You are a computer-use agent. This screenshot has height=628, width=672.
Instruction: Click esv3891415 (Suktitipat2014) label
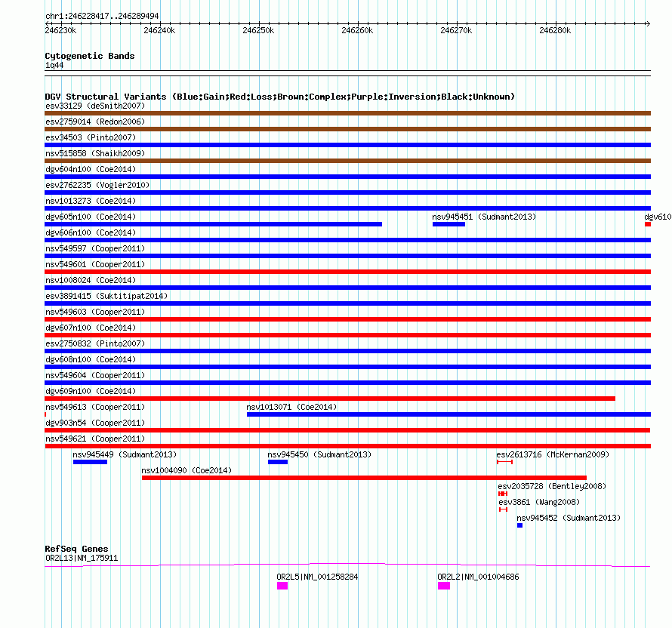point(106,296)
